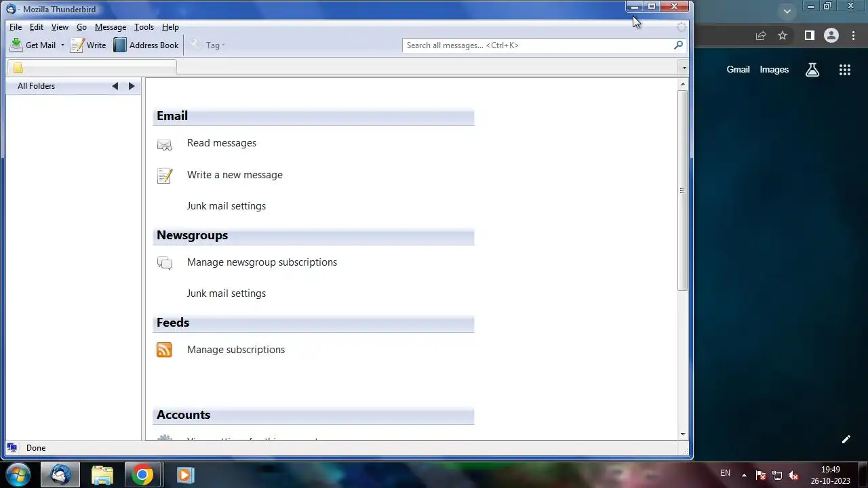Click Thunderbird in the taskbar
This screenshot has width=868, height=488.
tap(60, 474)
